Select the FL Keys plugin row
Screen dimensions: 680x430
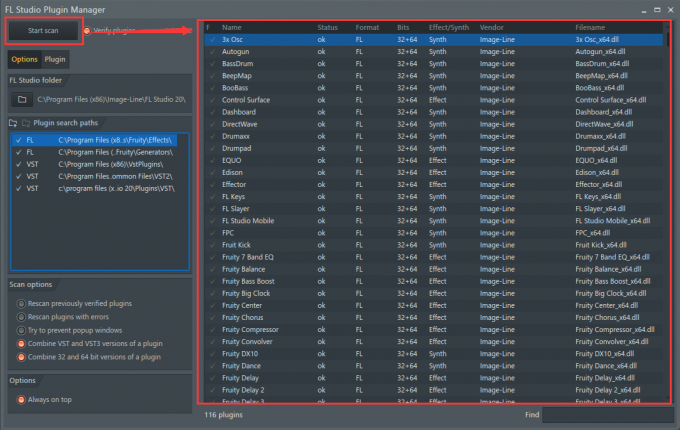pos(434,197)
